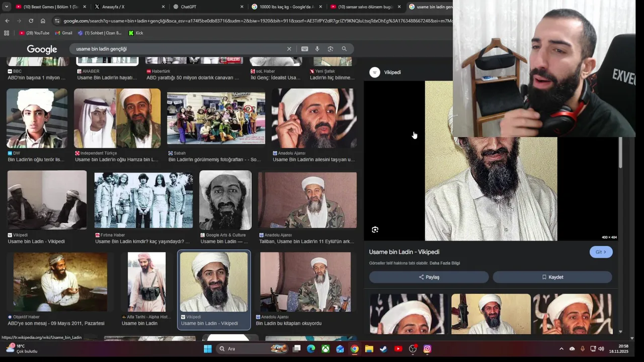644x362 pixels.
Task: Search inside image with Lens overlay icon
Action: pyautogui.click(x=375, y=230)
